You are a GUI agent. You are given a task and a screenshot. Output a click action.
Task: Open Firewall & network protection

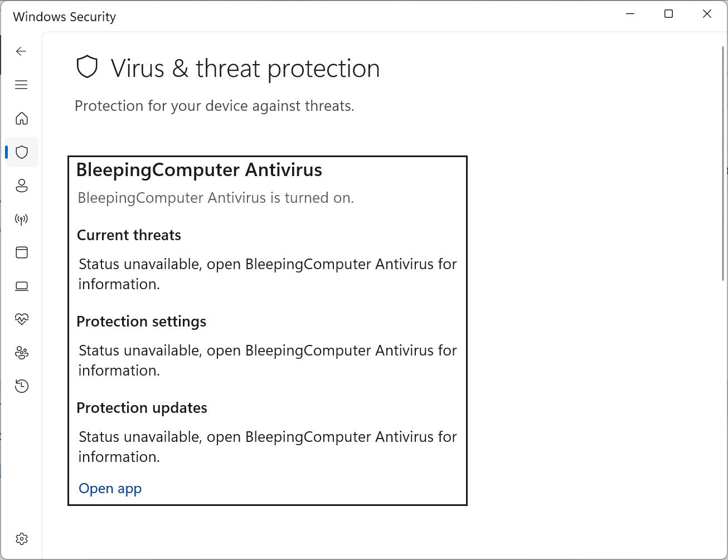(22, 219)
